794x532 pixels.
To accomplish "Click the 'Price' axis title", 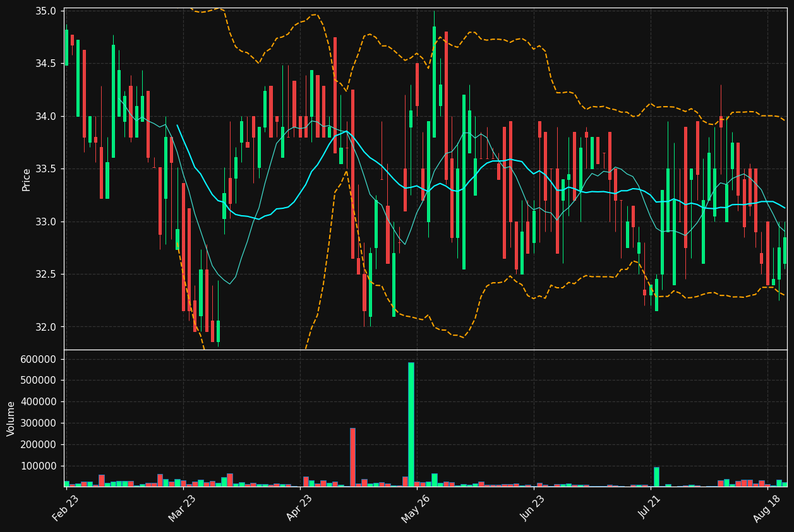I will pos(27,179).
